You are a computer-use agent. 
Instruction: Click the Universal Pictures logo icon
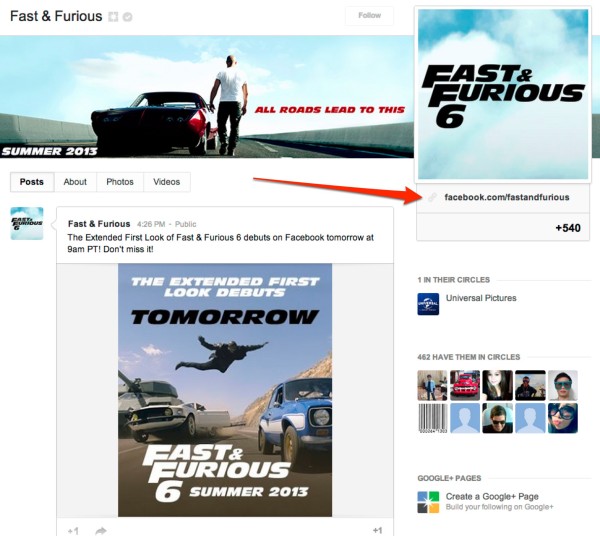pyautogui.click(x=428, y=304)
